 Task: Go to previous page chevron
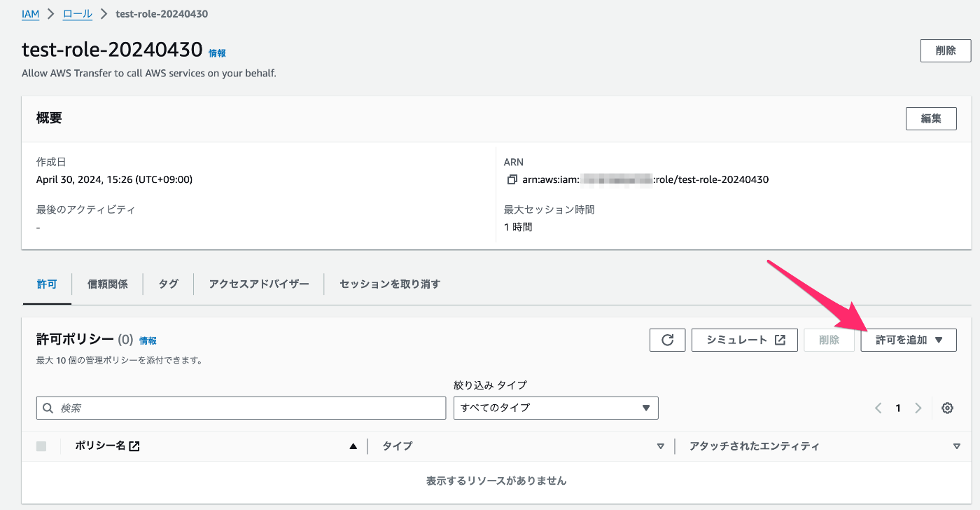pyautogui.click(x=878, y=408)
